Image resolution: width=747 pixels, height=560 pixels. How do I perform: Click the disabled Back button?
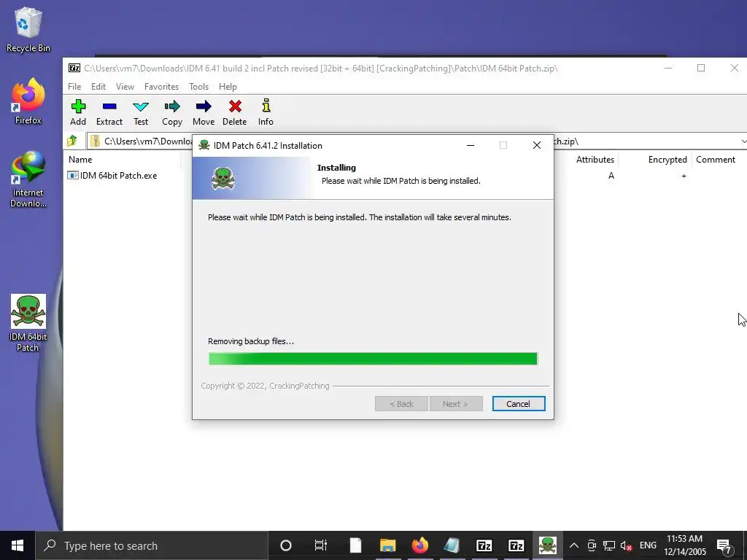pyautogui.click(x=401, y=404)
